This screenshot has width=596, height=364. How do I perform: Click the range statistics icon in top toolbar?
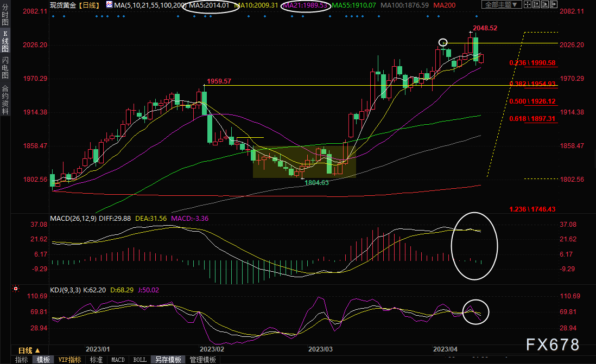tap(536, 4)
